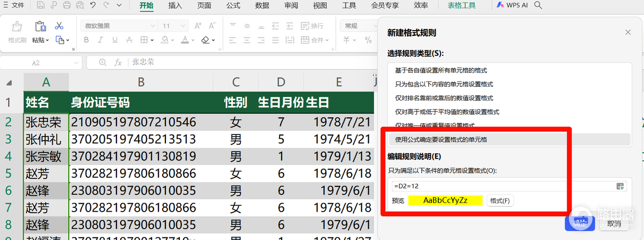Open the 表格工具 tab
The width and height of the screenshot is (644, 240).
[x=462, y=6]
